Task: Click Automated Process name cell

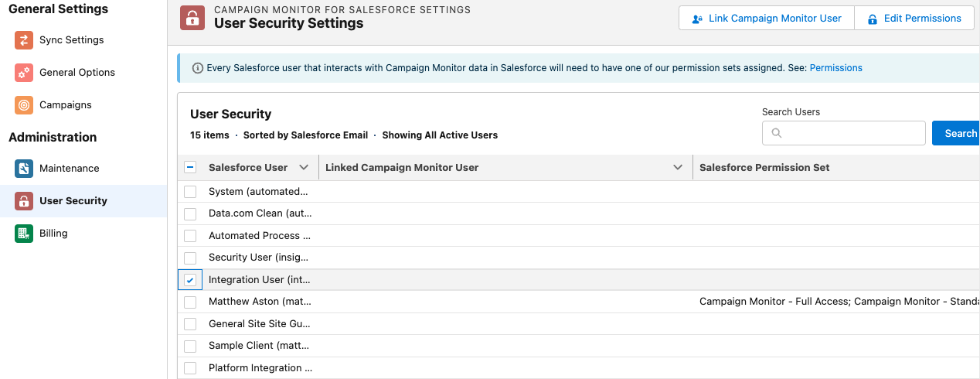Action: (260, 235)
